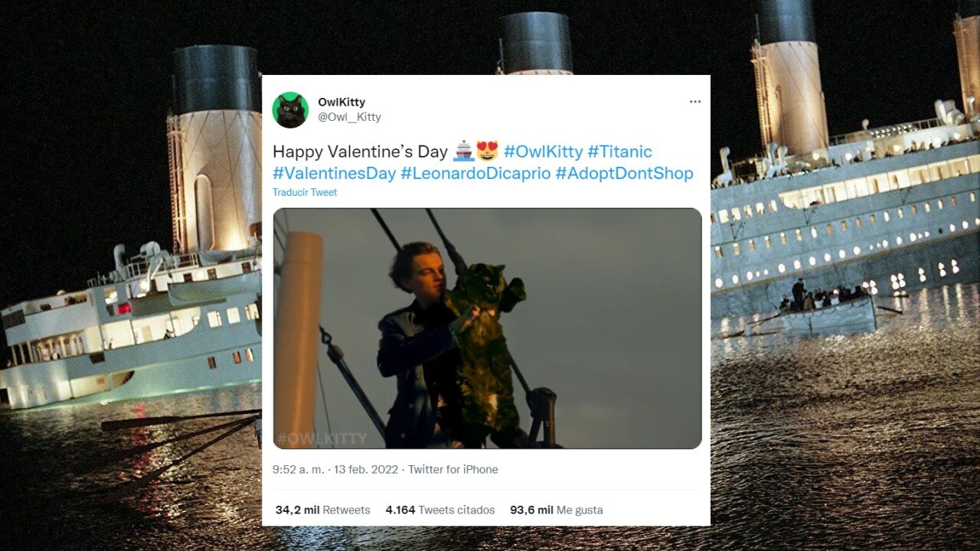View the 34,2 mil Retweets list
The image size is (980, 551).
coord(322,510)
